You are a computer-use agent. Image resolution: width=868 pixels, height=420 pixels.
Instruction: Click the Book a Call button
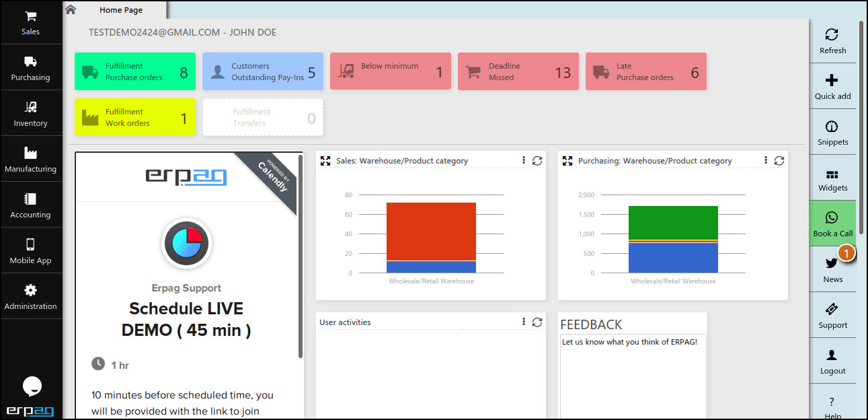pyautogui.click(x=832, y=224)
